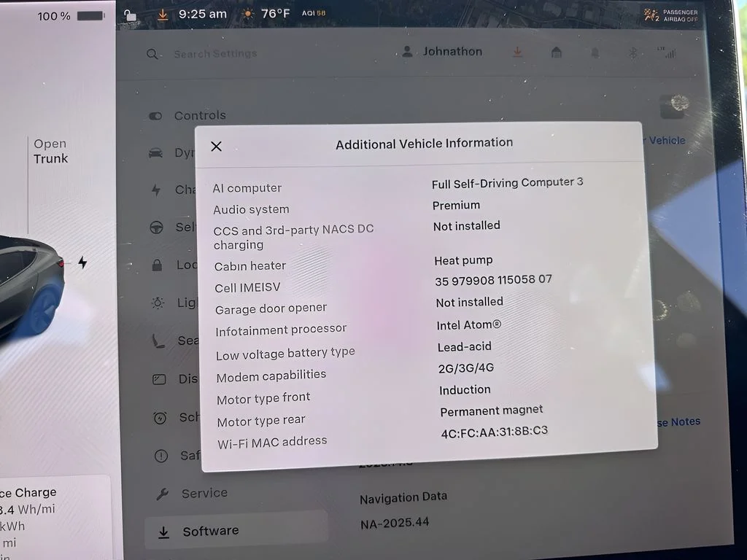747x560 pixels.
Task: Tap the download icon beside Johnathon
Action: pos(517,52)
